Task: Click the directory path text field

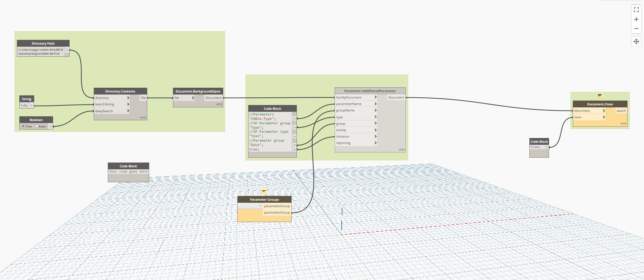Action: (41, 51)
